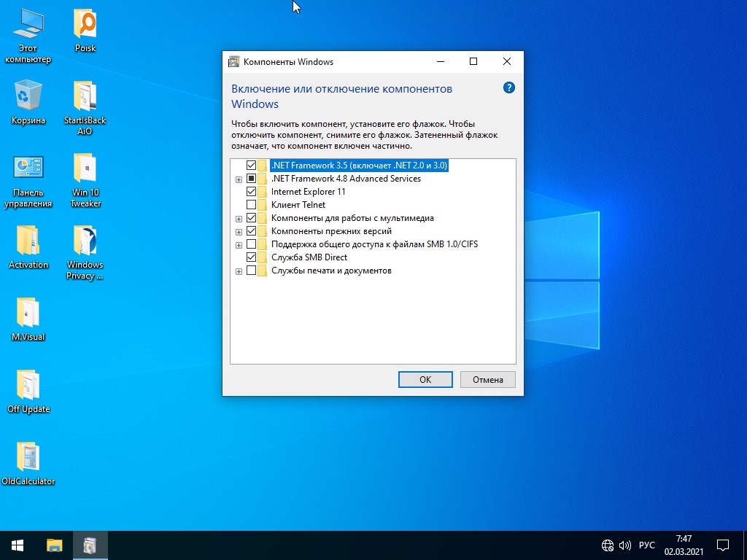
Task: Expand Службы печати и документов node
Action: 239,271
